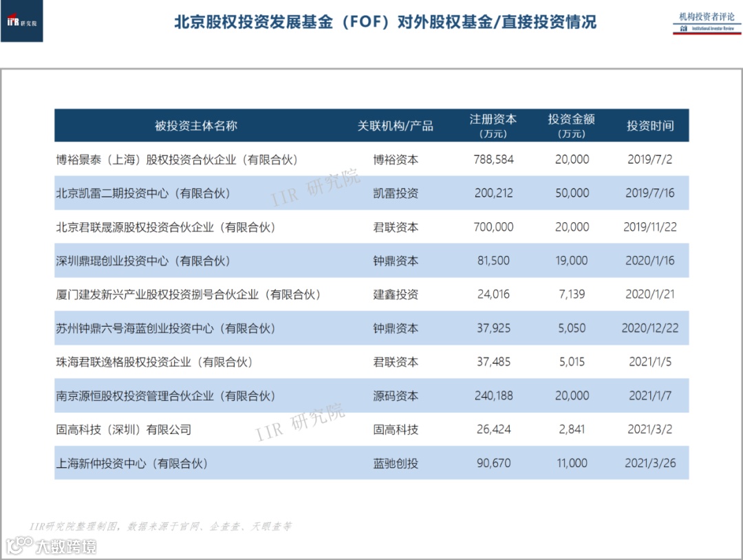Screen dimensions: 743x560
Task: Click the registered capital value 37,925
Action: (493, 328)
